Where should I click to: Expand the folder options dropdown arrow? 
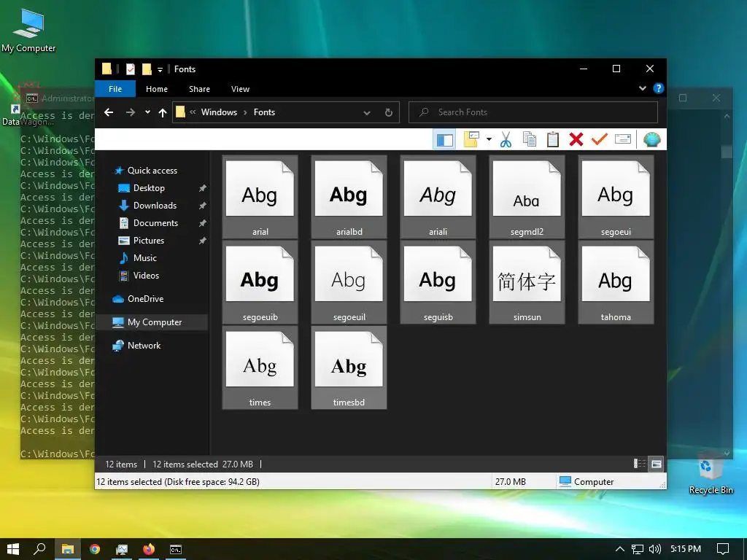point(489,139)
